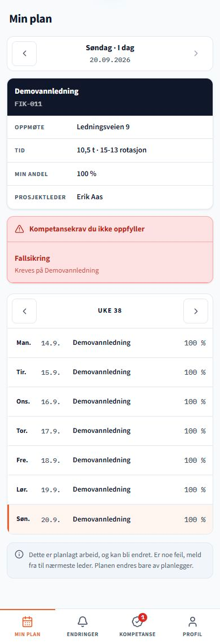Select the Fre. 18.9. schedule row
Viewport: 220px width, 644px height.
110,461
